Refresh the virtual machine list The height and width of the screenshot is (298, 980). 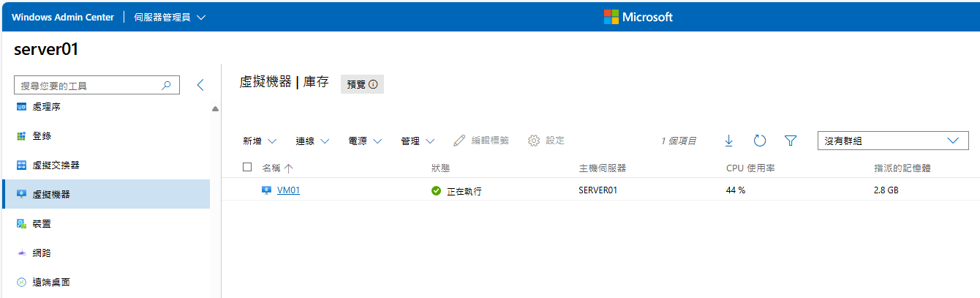(759, 141)
